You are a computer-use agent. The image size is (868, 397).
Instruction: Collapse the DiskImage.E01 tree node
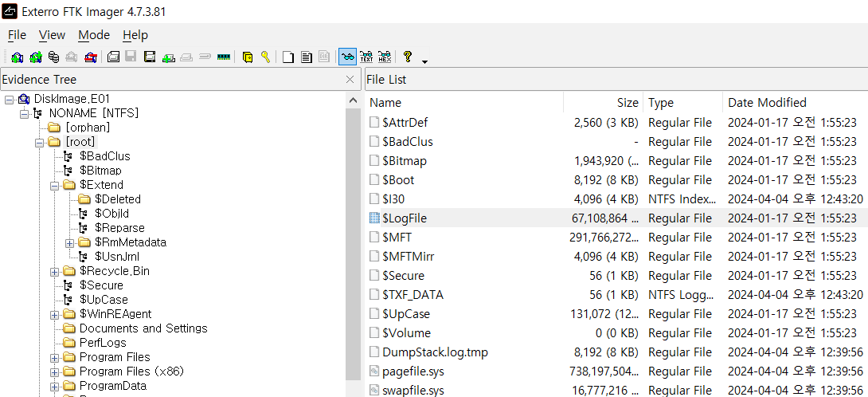[x=10, y=99]
